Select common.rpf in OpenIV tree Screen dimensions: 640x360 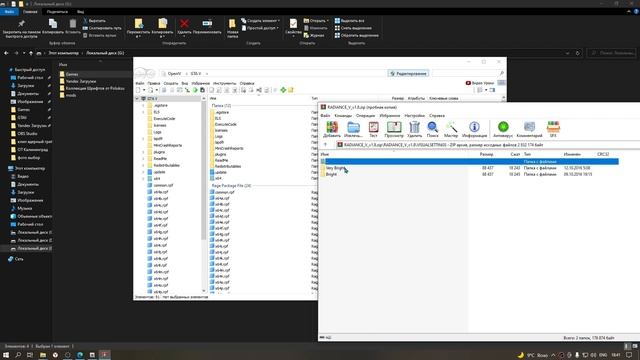pyautogui.click(x=163, y=185)
